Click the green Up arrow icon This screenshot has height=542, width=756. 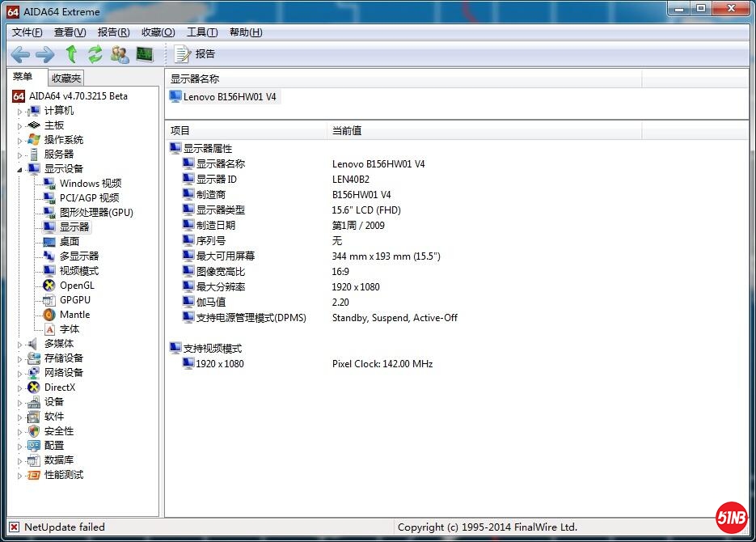click(71, 54)
